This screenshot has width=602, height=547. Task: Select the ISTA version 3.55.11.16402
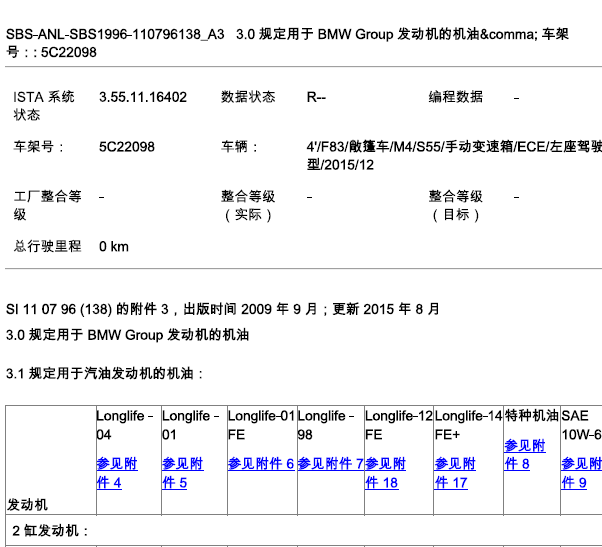pyautogui.click(x=143, y=97)
